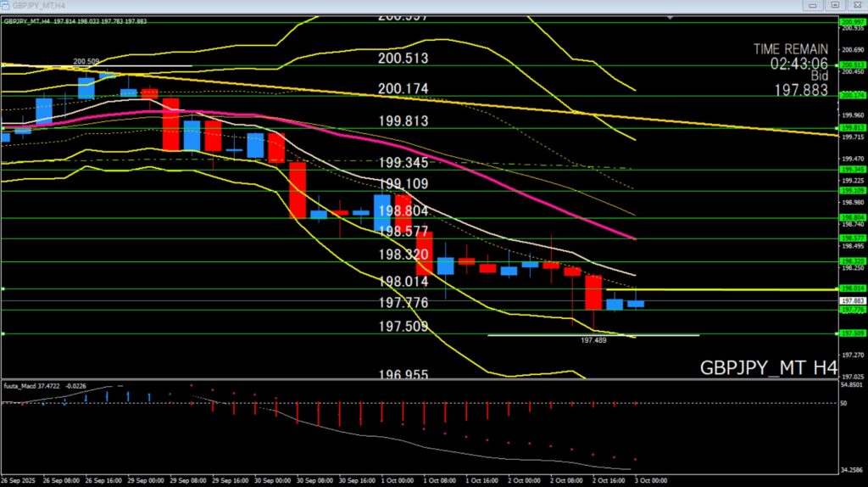Screen dimensions: 868x487
Task: Click the OHLC header text at top-left
Action: [75, 20]
